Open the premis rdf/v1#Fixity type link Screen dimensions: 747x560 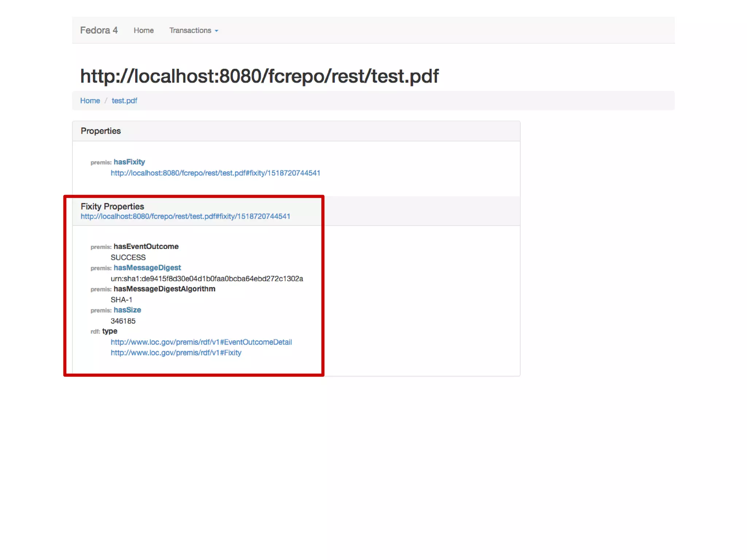[176, 353]
